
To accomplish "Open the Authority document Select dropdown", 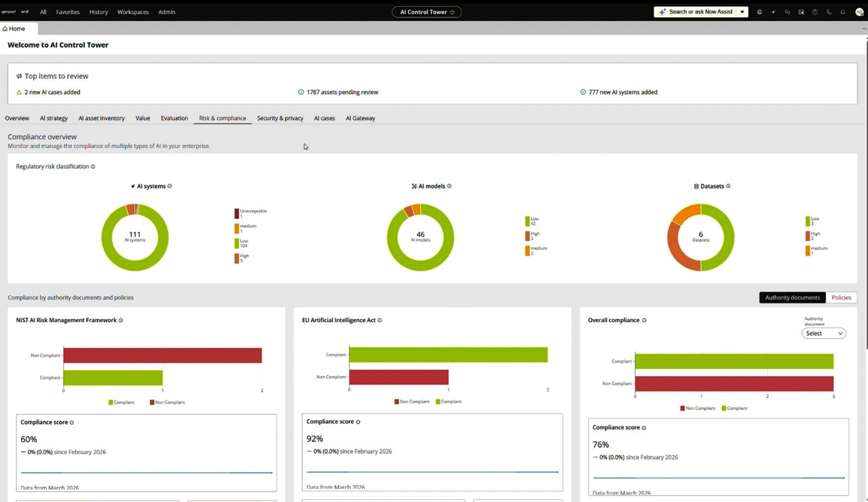I will point(823,333).
